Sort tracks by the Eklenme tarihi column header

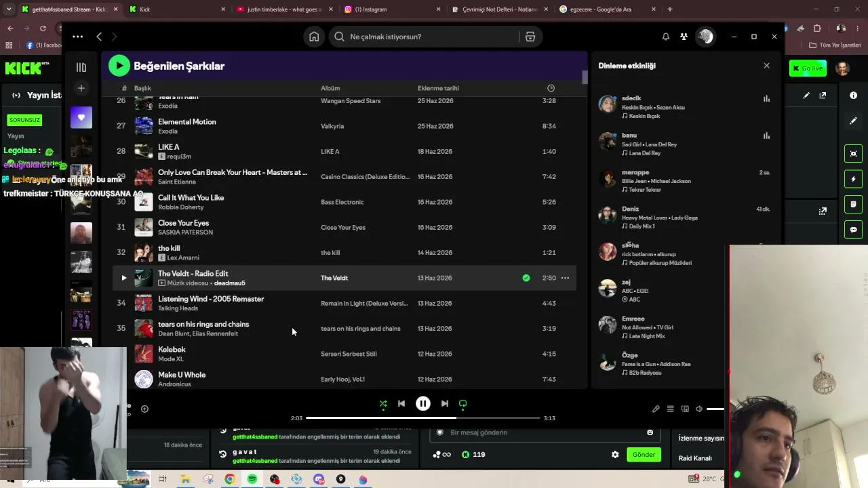438,88
